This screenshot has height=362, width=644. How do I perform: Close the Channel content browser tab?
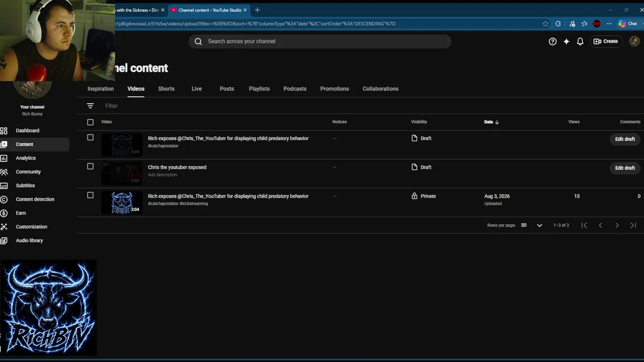(245, 10)
